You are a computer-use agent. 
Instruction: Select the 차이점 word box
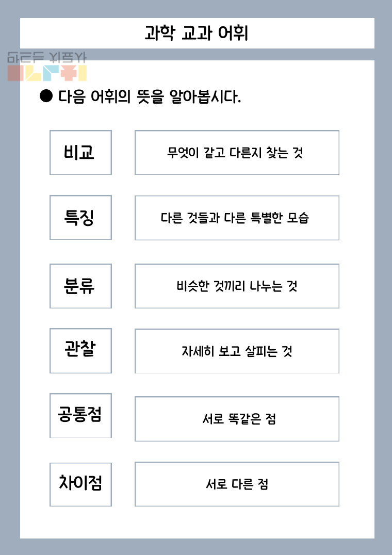(x=80, y=484)
